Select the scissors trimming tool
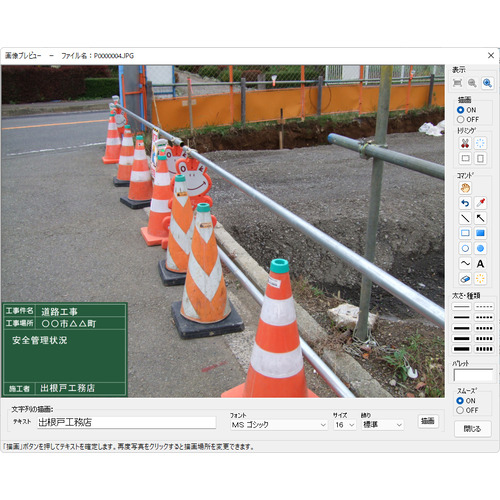Image resolution: width=500 pixels, height=500 pixels. (x=465, y=143)
